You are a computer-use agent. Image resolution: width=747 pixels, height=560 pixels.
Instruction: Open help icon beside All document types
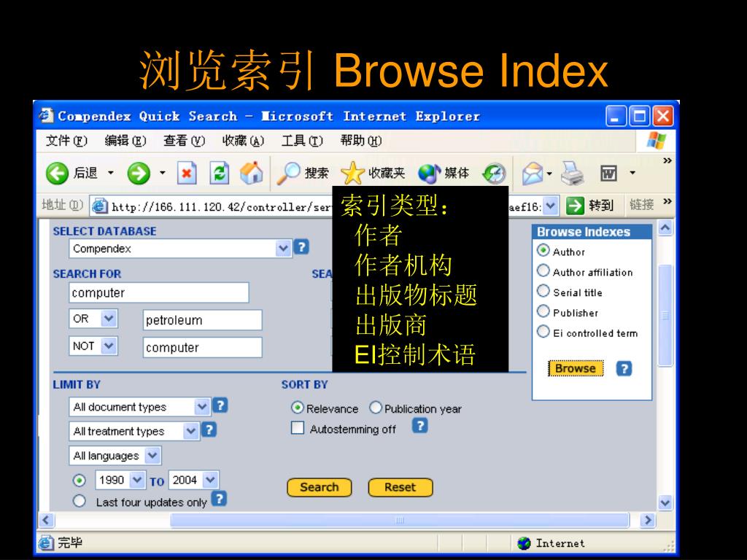tap(220, 405)
